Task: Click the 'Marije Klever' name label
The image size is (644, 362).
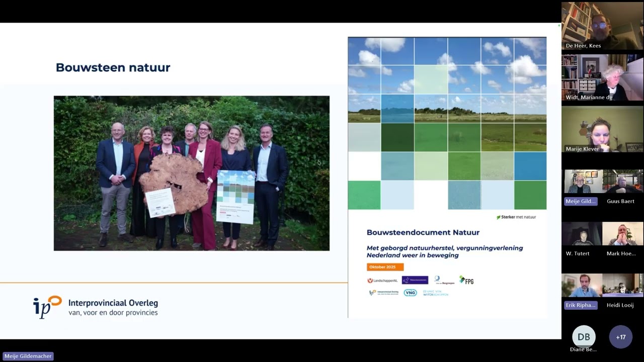Action: coord(582,149)
